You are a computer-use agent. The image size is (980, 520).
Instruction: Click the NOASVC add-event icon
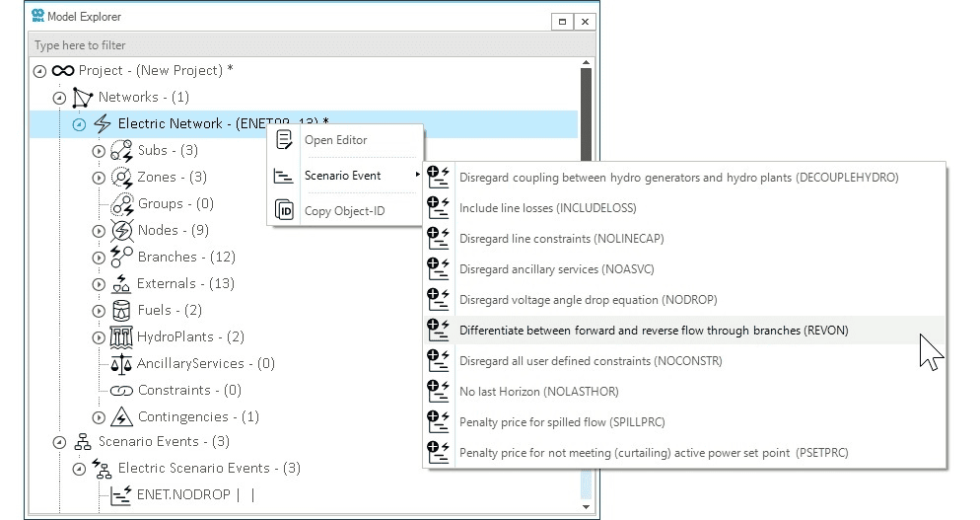click(438, 269)
